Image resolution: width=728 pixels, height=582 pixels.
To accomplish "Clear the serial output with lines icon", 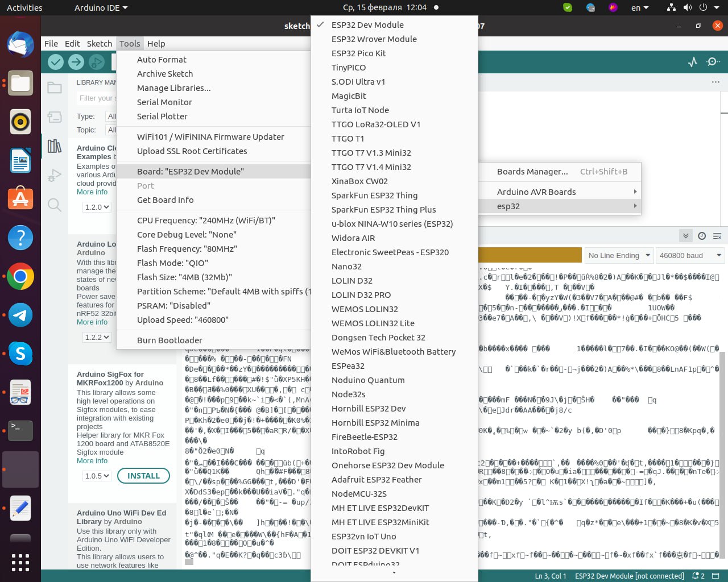I will [717, 236].
